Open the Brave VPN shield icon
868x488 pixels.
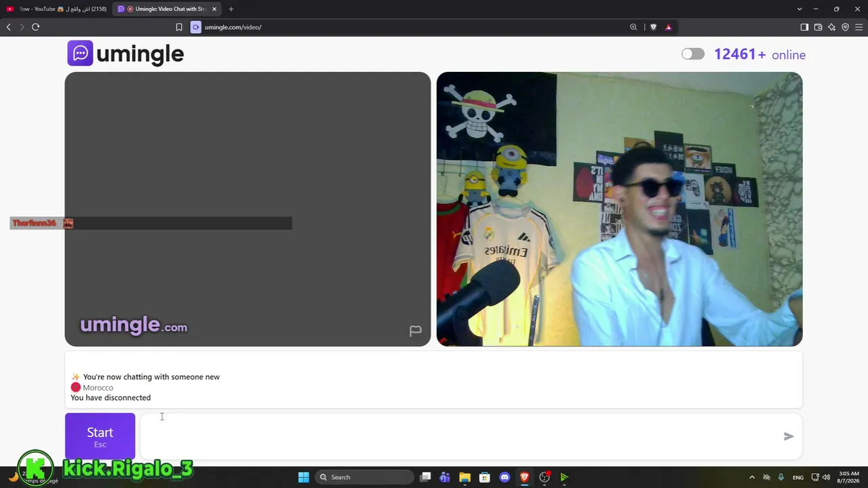pyautogui.click(x=845, y=27)
